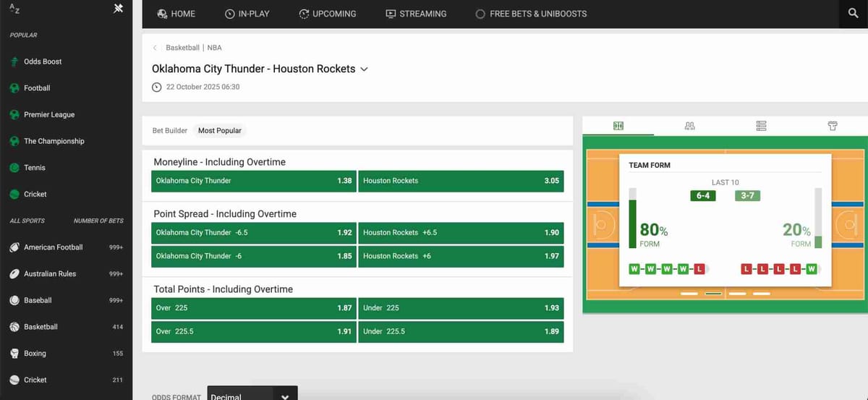Click the back chevron beside Basketball breadcrumb
The width and height of the screenshot is (868, 400).
coord(155,48)
